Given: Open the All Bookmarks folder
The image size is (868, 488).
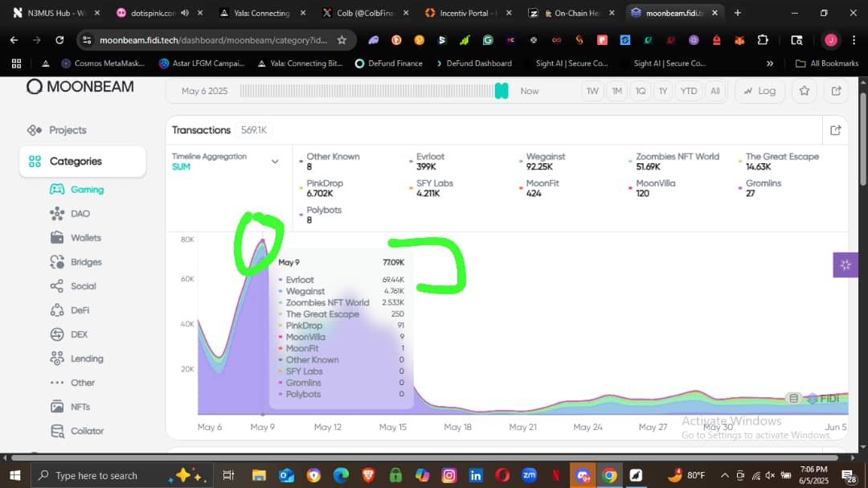Looking at the screenshot, I should pos(827,64).
